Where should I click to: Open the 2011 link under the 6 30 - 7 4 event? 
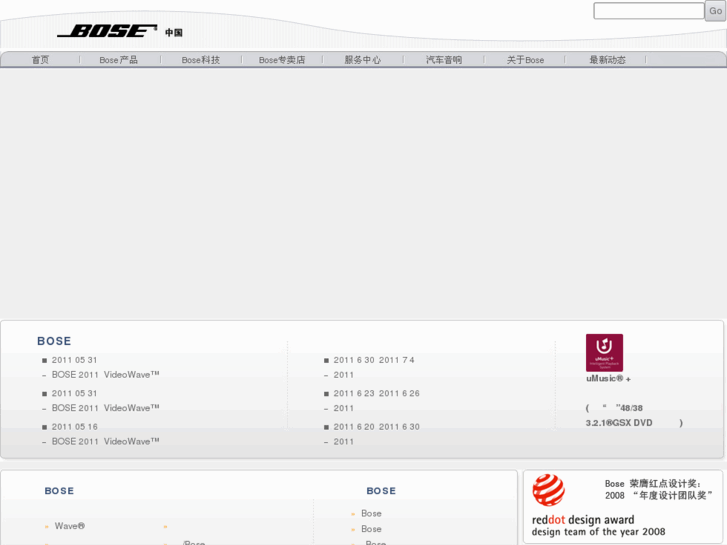(x=344, y=375)
